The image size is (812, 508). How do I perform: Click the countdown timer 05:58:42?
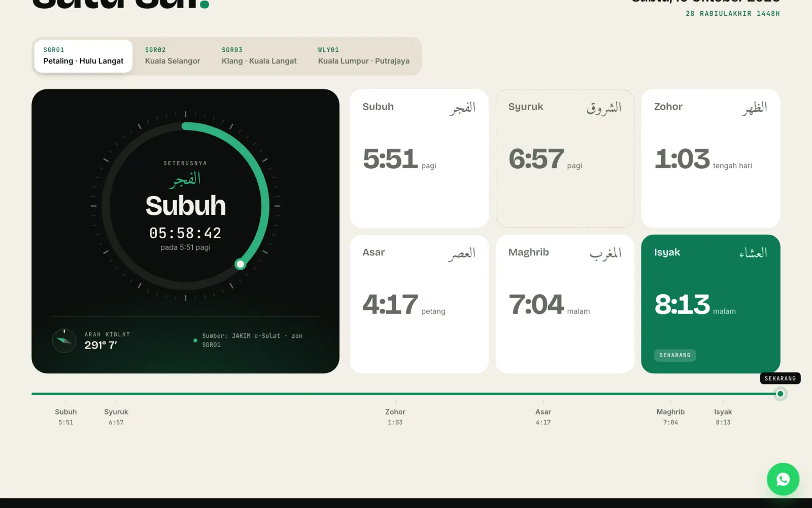point(185,233)
